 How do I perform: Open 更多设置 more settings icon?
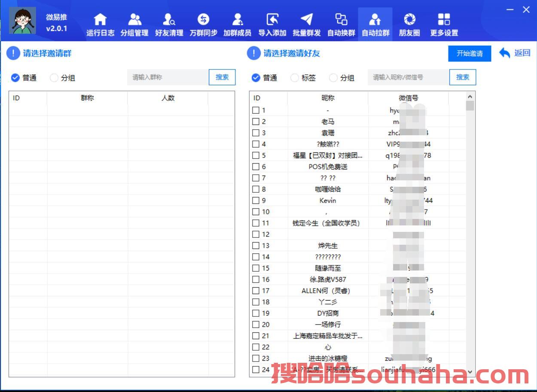444,20
